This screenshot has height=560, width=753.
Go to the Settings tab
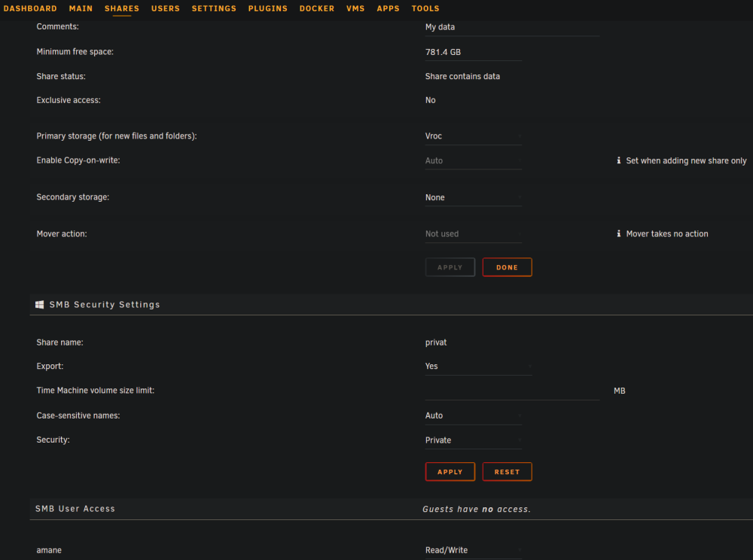pos(214,8)
